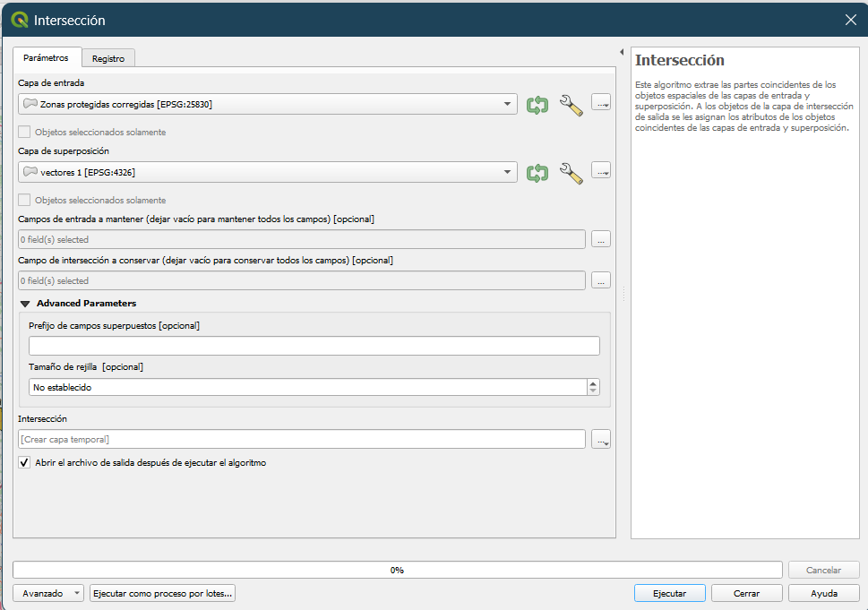This screenshot has width=868, height=610.
Task: Click browse button beside Capa de superposición
Action: tap(601, 171)
